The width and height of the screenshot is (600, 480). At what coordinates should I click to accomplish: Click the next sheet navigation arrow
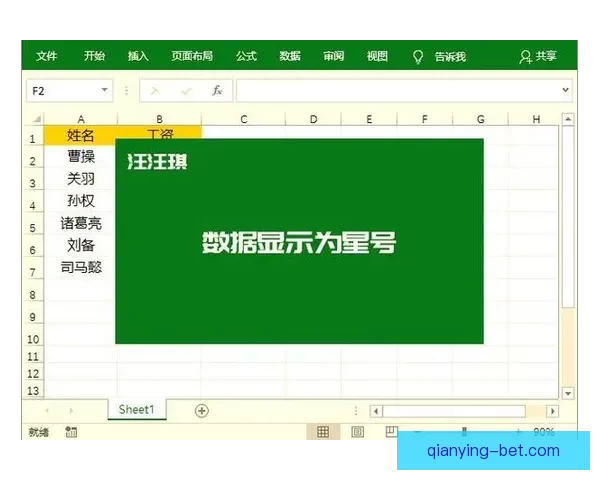coord(71,411)
